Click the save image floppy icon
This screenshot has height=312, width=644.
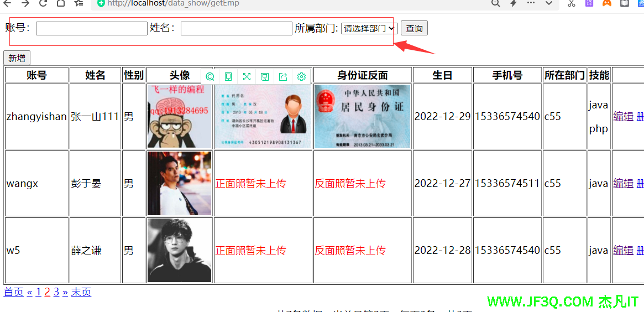tap(265, 76)
